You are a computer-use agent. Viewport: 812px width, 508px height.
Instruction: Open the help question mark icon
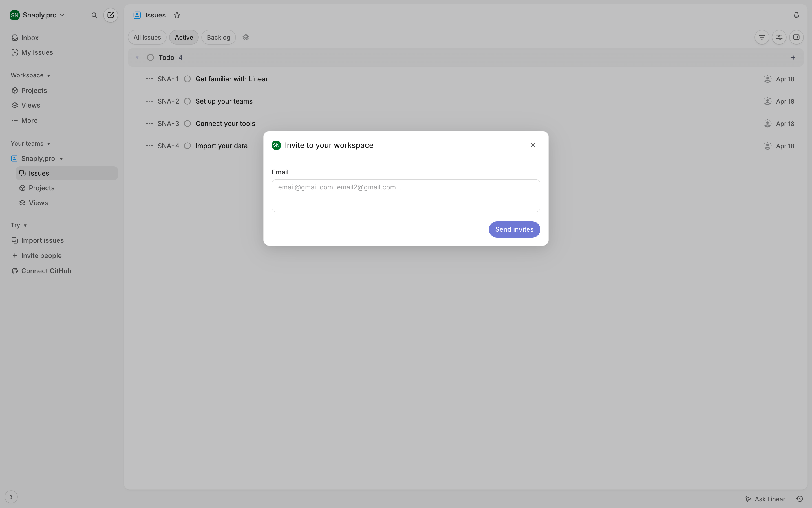coord(11,497)
